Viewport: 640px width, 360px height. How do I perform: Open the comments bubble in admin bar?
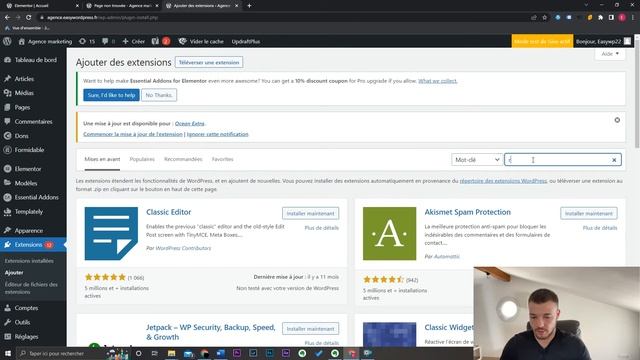[x=108, y=41]
